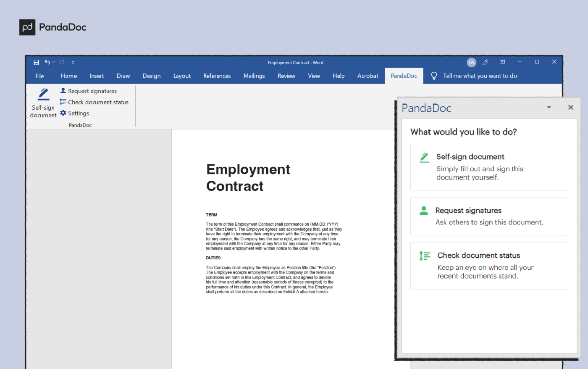
Task: Click the Self-sign document ribbon button
Action: click(x=43, y=103)
